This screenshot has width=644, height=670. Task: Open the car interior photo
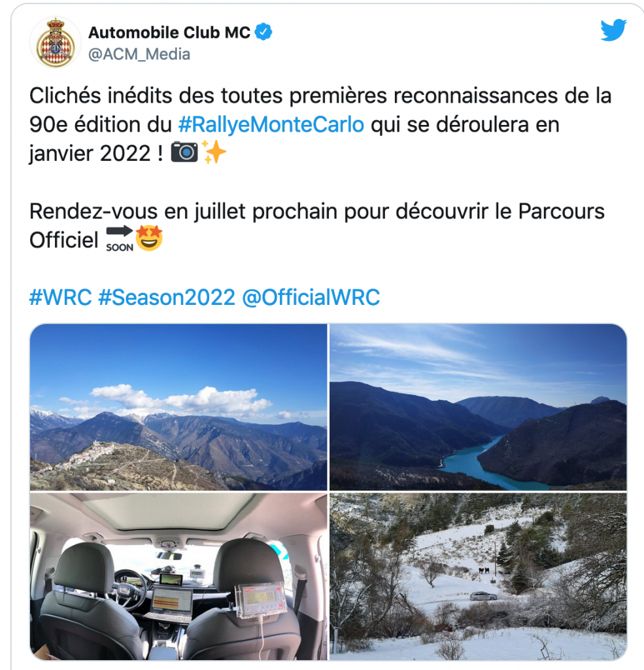[x=178, y=576]
